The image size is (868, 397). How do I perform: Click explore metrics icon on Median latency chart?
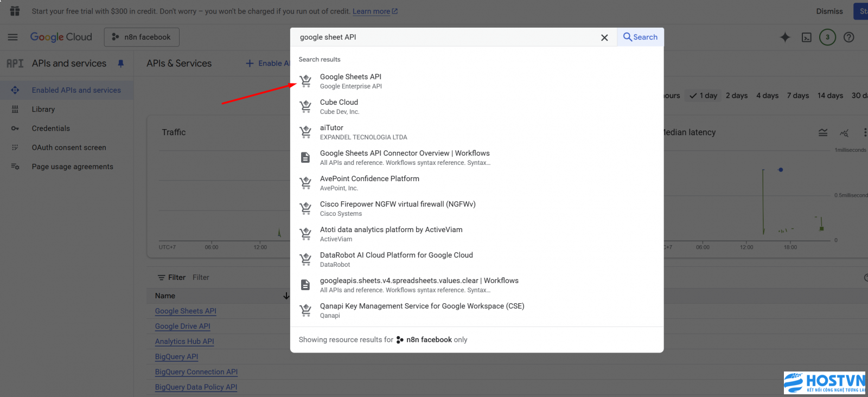click(844, 133)
